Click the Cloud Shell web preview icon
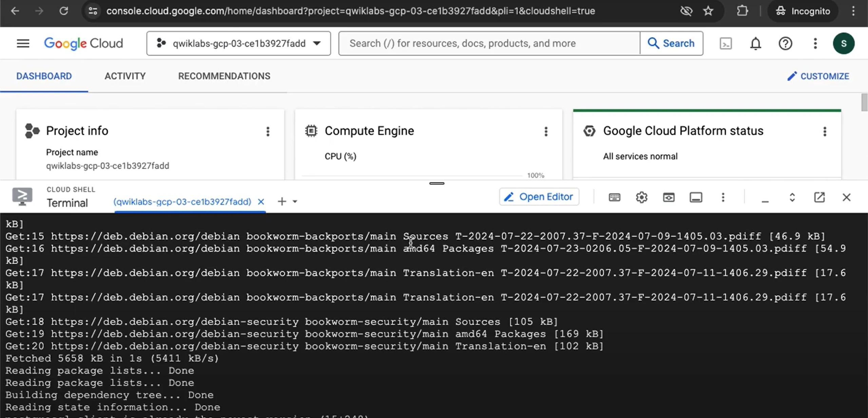This screenshot has width=868, height=418. click(x=669, y=197)
